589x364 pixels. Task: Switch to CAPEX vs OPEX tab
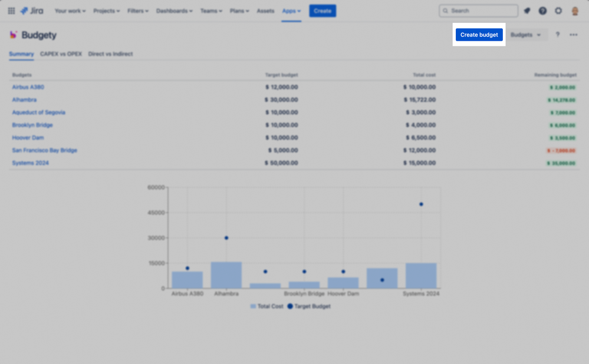point(61,54)
